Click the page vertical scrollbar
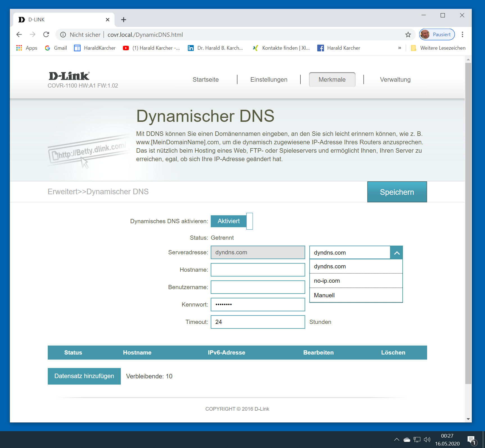The height and width of the screenshot is (448, 485). coord(468,225)
